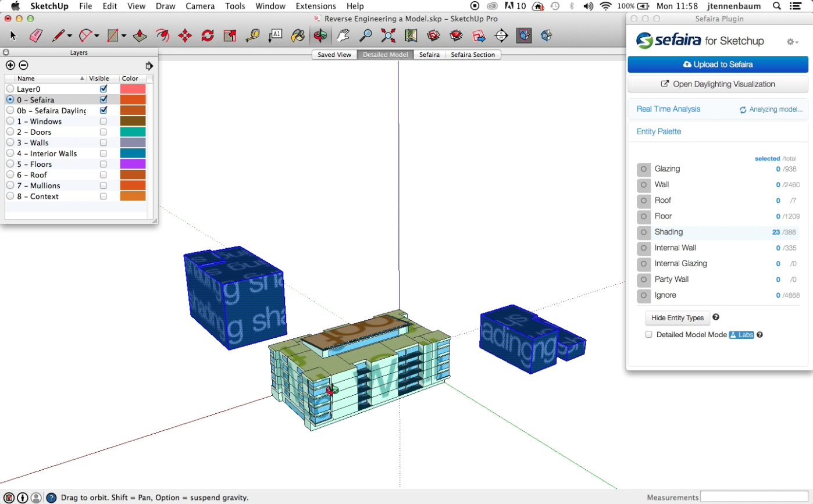Viewport: 813px width, 504px height.
Task: Open the Extensions menu
Action: [x=316, y=6]
